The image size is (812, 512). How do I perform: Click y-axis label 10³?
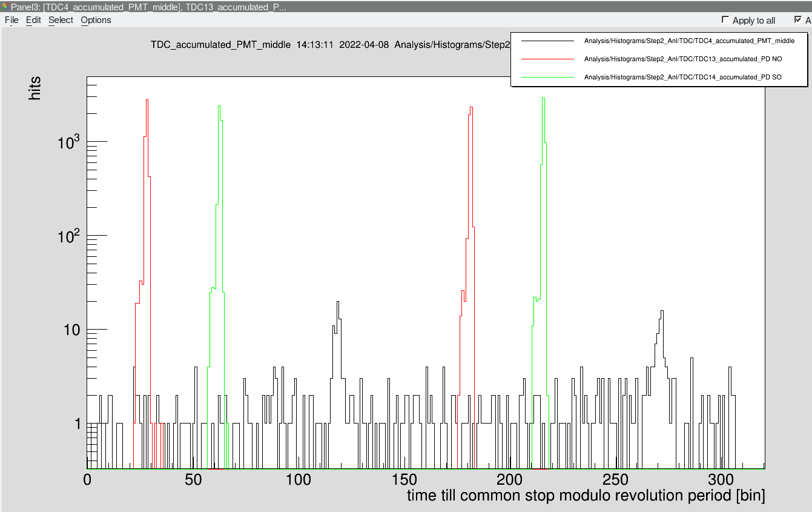(69, 142)
